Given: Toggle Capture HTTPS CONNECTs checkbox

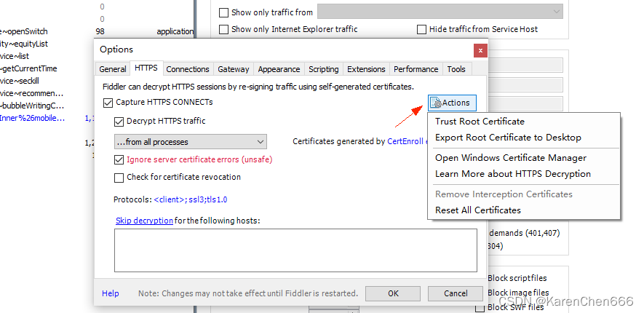Looking at the screenshot, I should tap(108, 103).
